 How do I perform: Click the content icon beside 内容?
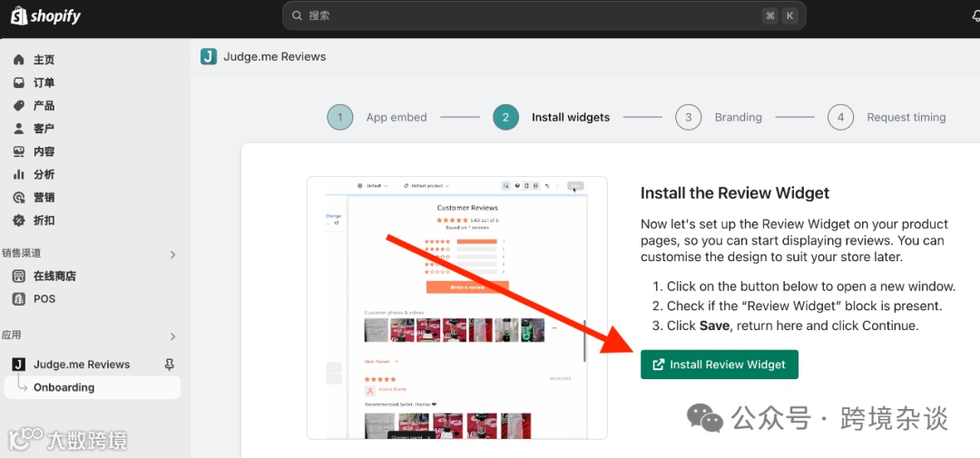point(19,151)
